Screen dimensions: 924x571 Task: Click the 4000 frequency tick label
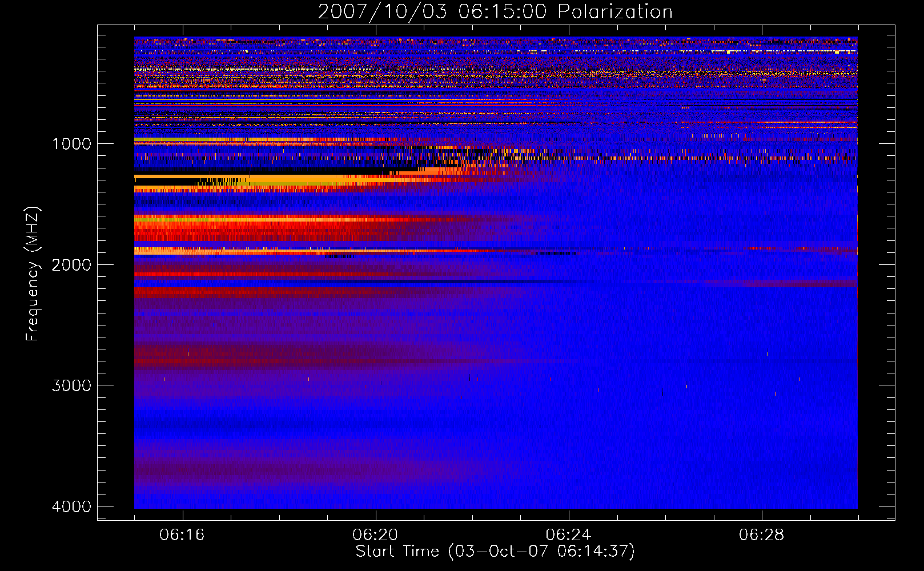71,506
